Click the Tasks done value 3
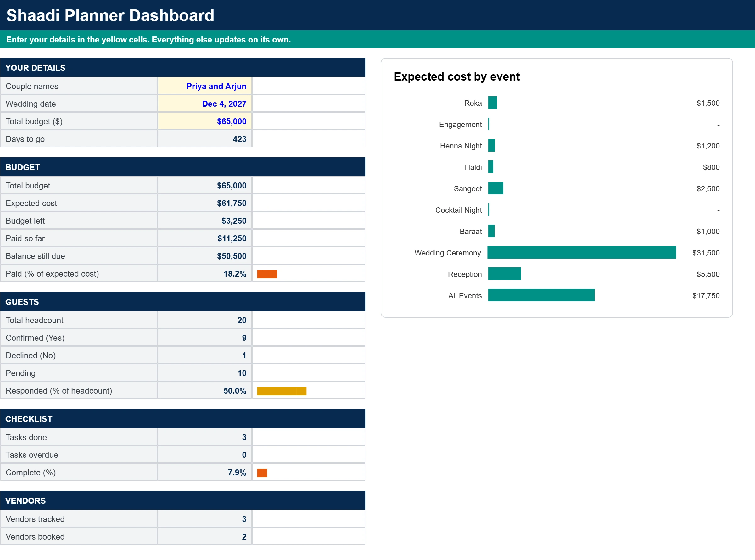The height and width of the screenshot is (560, 755). point(205,437)
